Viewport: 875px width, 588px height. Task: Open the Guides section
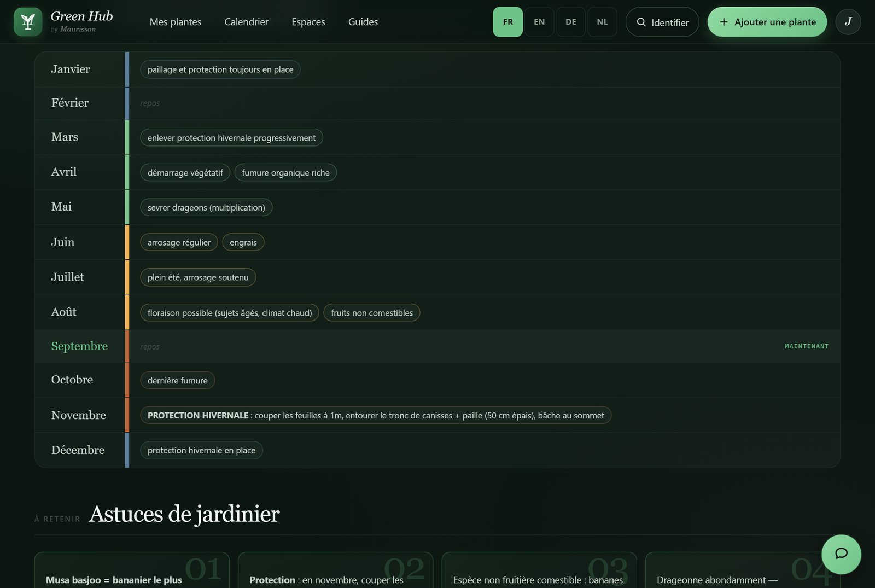click(363, 22)
